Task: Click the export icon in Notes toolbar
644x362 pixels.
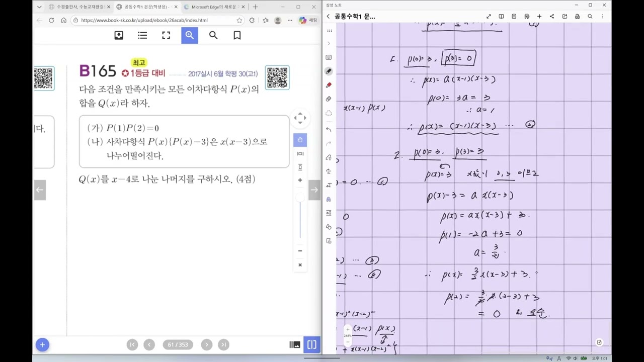Action: coord(565,17)
